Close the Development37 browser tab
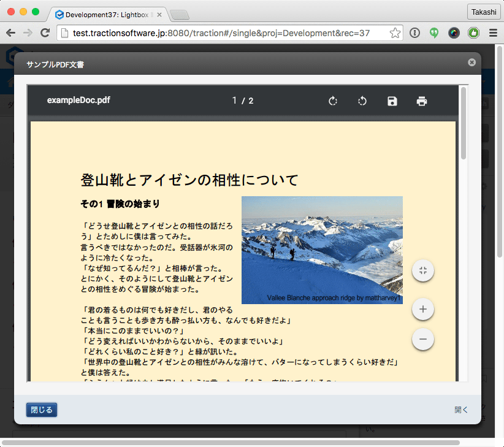The image size is (504, 447). 159,15
